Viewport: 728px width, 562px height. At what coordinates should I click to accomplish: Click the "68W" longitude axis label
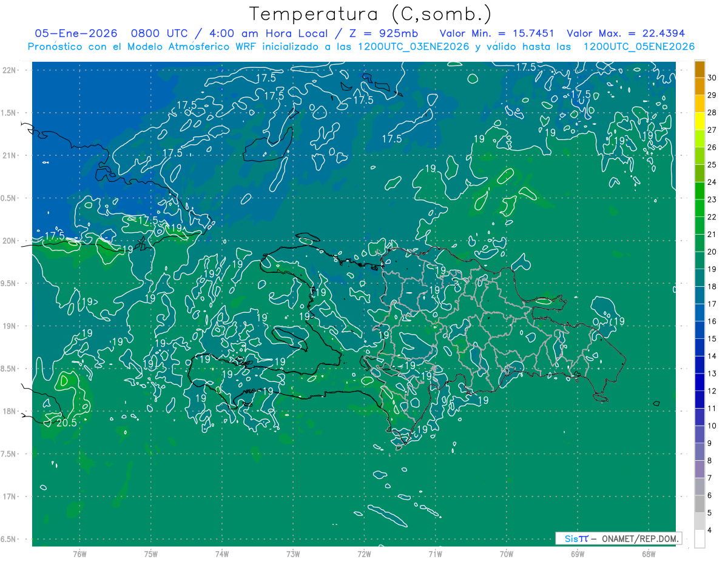click(649, 554)
